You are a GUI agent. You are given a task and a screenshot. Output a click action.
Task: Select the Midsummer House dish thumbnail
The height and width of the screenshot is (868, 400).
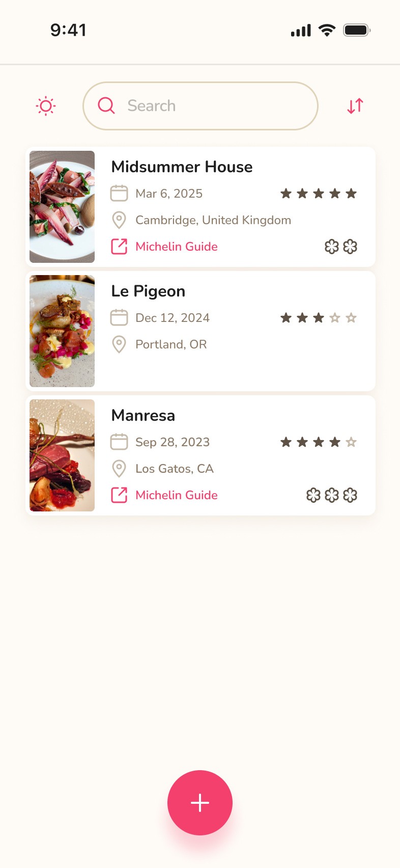(x=62, y=207)
